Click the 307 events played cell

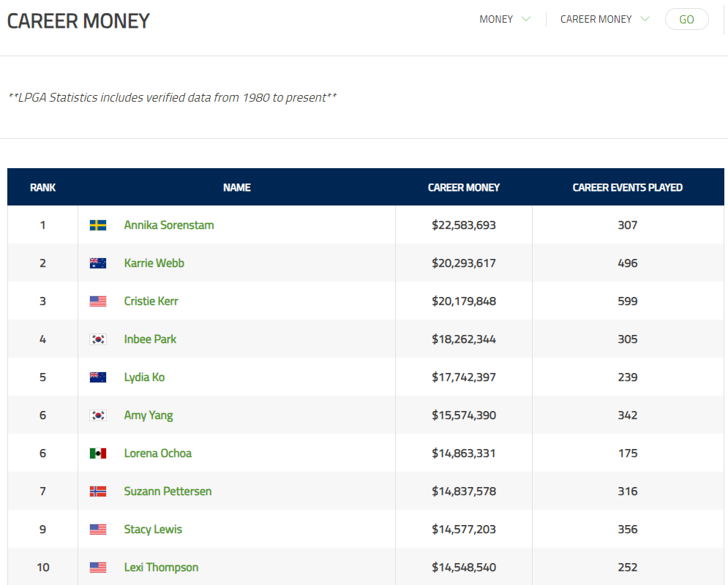627,225
